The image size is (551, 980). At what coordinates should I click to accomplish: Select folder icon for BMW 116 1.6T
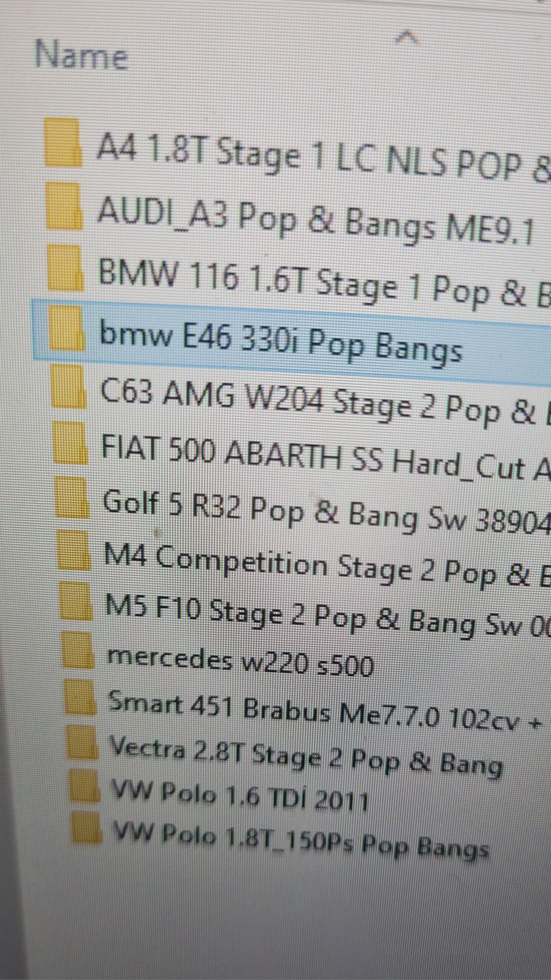(x=65, y=267)
